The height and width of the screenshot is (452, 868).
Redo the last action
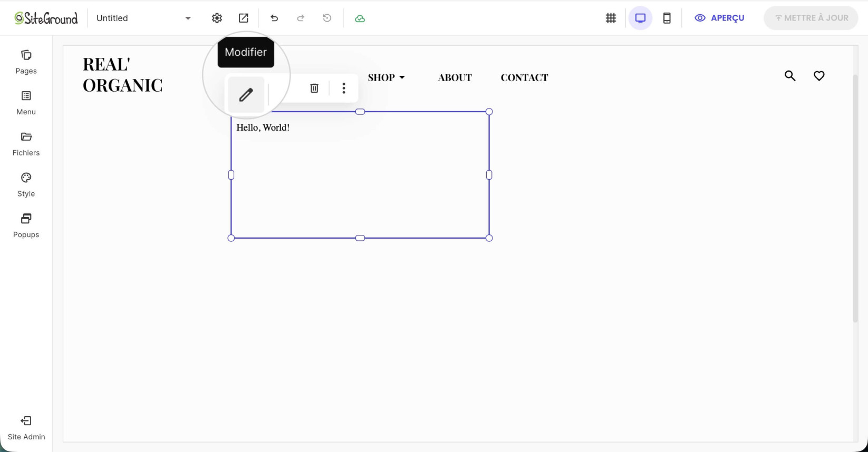(x=301, y=18)
